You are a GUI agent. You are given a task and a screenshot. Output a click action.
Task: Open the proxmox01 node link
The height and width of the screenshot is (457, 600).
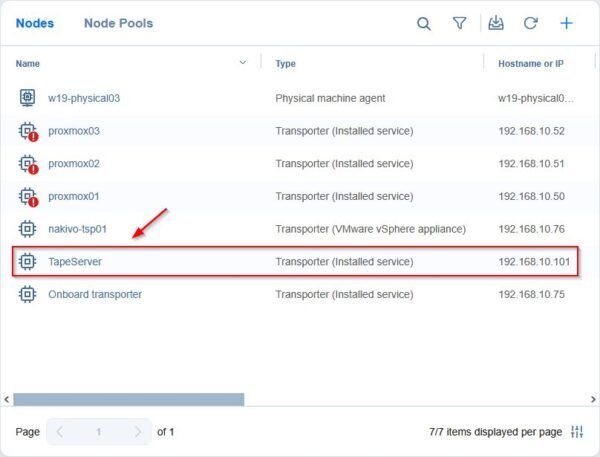tap(73, 196)
